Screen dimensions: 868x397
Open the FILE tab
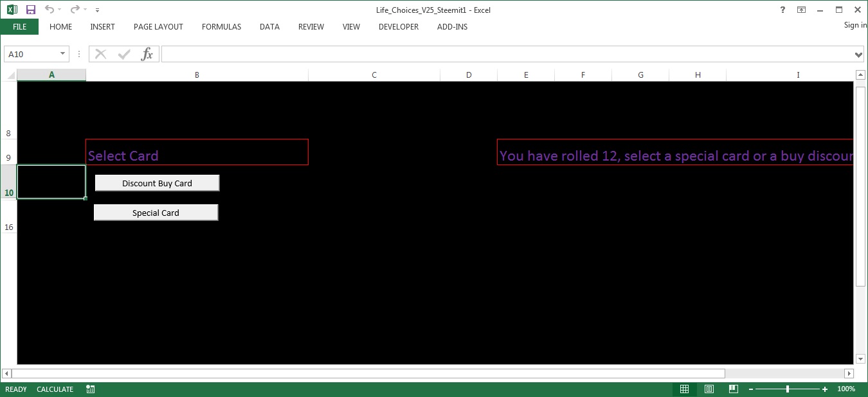click(x=19, y=27)
